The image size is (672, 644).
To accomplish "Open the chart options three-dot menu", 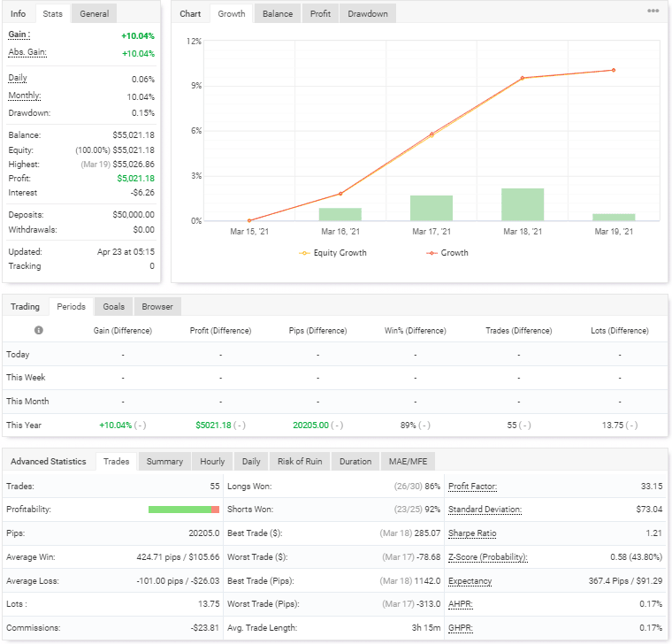I will 653,11.
